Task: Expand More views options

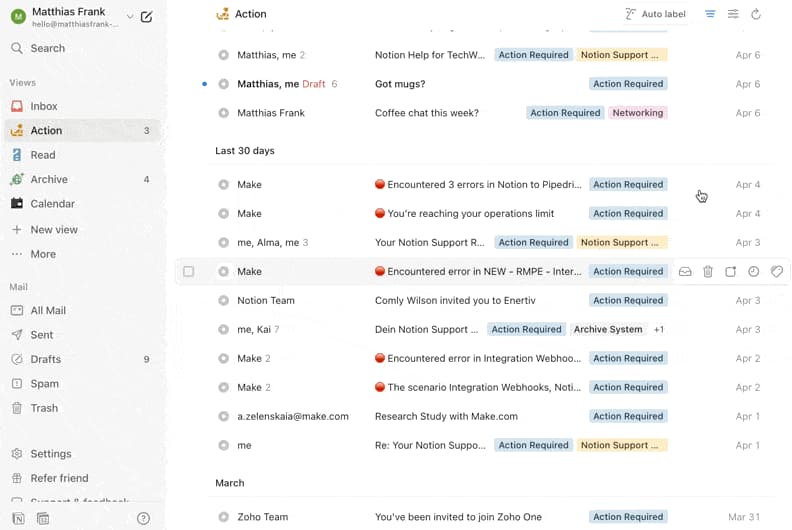Action: pos(82,254)
